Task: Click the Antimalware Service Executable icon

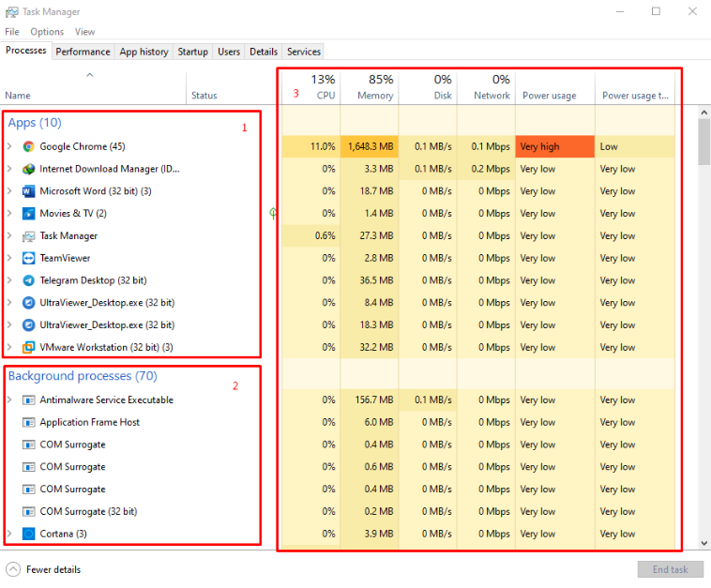Action: point(29,400)
